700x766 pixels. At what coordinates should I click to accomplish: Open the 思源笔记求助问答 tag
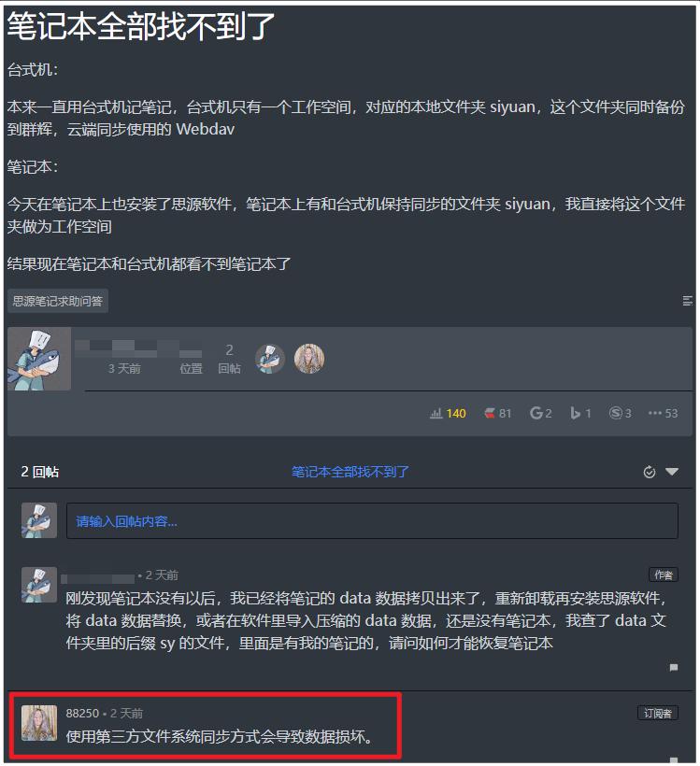point(58,301)
